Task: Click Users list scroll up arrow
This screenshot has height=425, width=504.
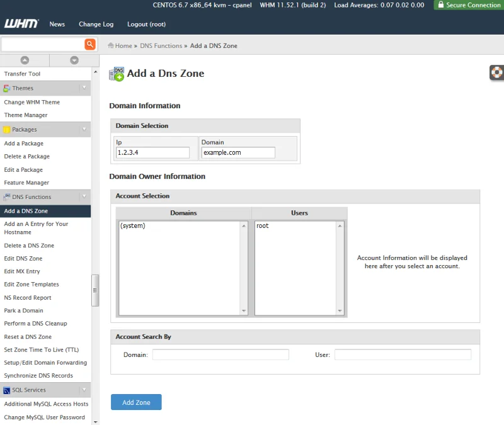Action: click(340, 226)
